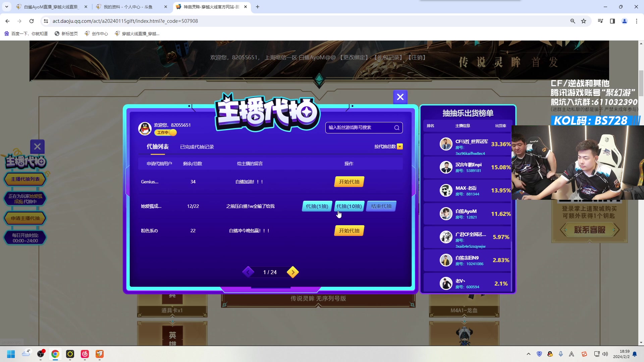
Task: Click the pink swirl app in taskbar
Action: (85, 354)
